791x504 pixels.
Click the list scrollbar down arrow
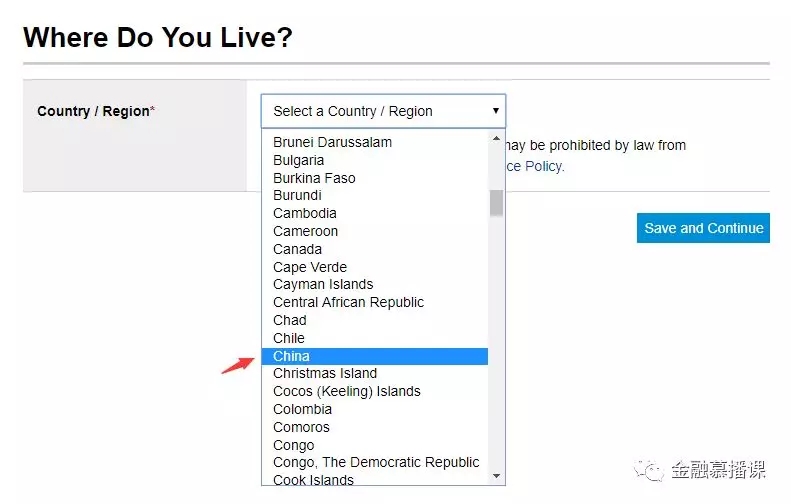(497, 477)
